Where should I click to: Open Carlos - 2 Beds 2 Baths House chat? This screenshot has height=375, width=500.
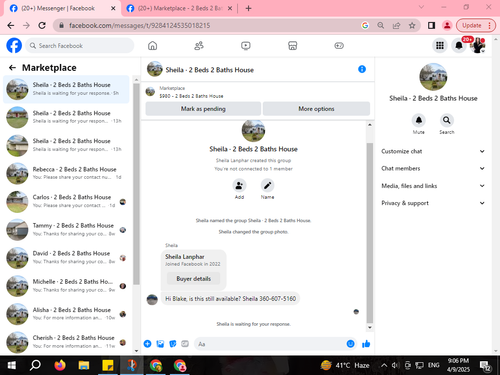66,202
